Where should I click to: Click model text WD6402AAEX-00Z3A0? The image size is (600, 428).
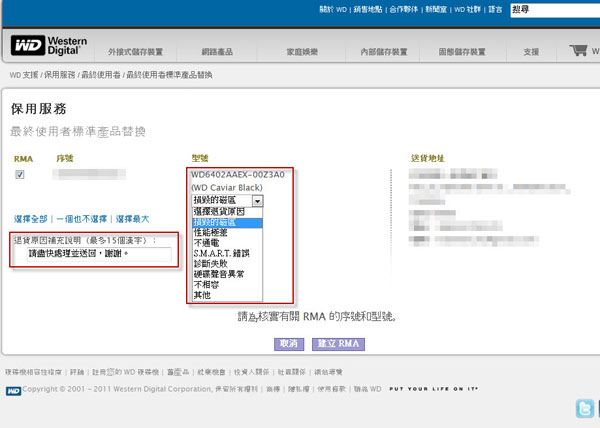[238, 175]
